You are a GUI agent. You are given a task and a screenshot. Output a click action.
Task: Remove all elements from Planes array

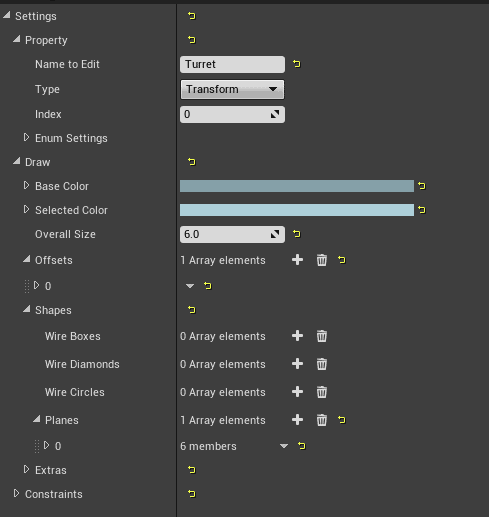tap(321, 420)
